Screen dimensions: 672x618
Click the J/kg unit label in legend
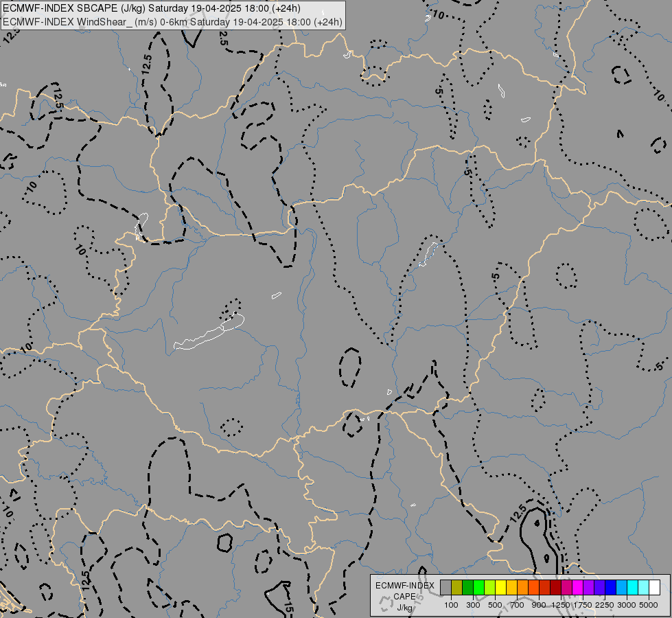pos(404,608)
